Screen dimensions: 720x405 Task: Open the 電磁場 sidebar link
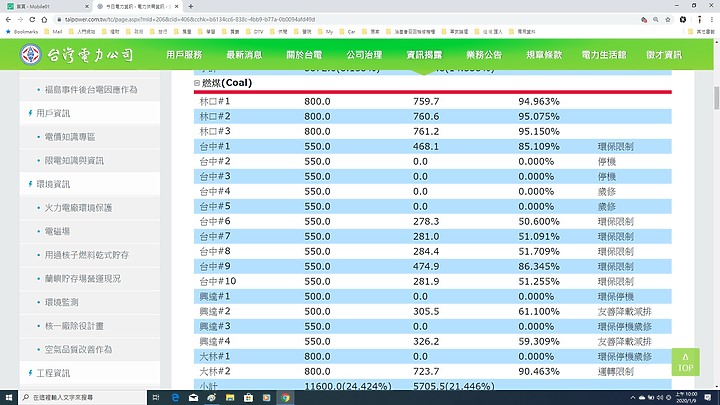(x=57, y=231)
